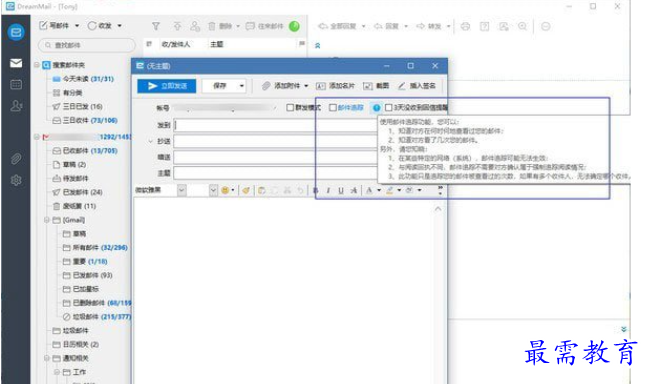Click the DreamMail round logo in sidebar

16,32
